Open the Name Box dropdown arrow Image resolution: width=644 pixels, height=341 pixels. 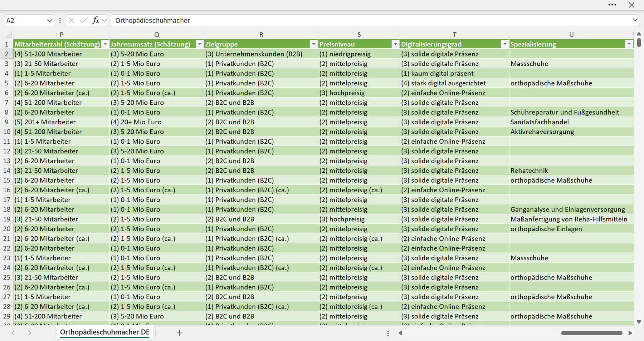(x=49, y=21)
